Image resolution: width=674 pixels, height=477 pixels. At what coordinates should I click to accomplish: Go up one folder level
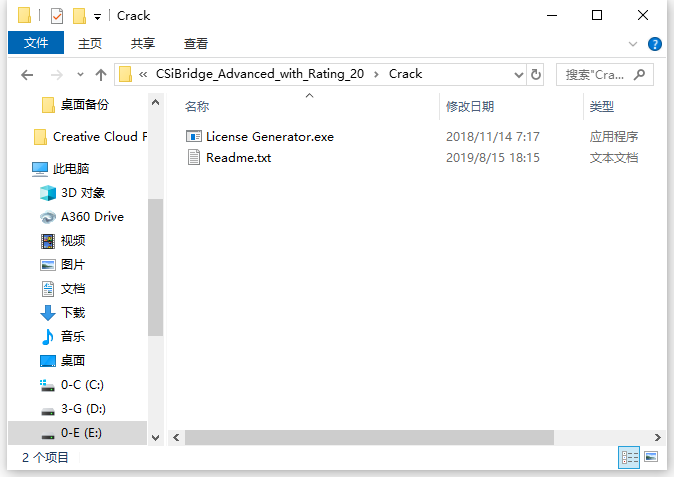click(x=101, y=75)
